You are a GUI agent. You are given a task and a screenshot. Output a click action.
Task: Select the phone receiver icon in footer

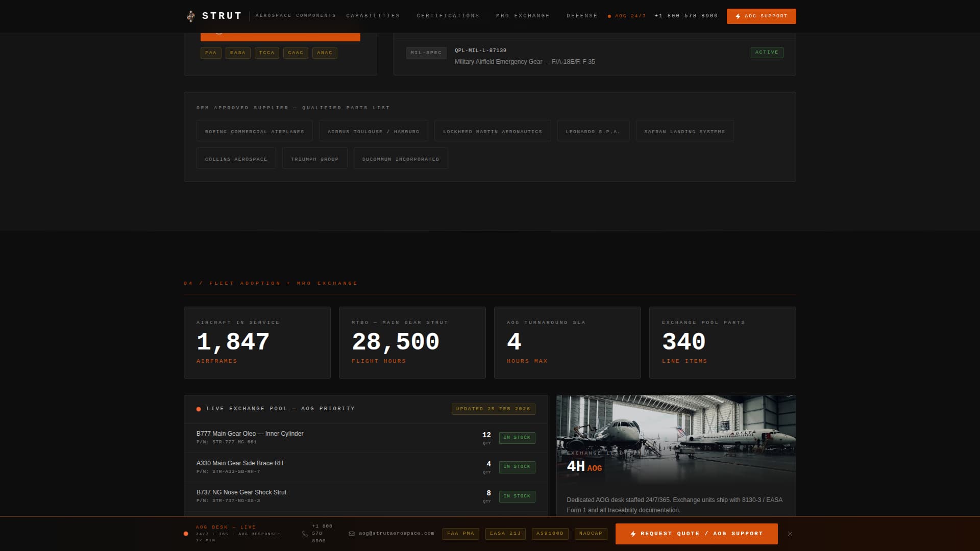tap(305, 534)
